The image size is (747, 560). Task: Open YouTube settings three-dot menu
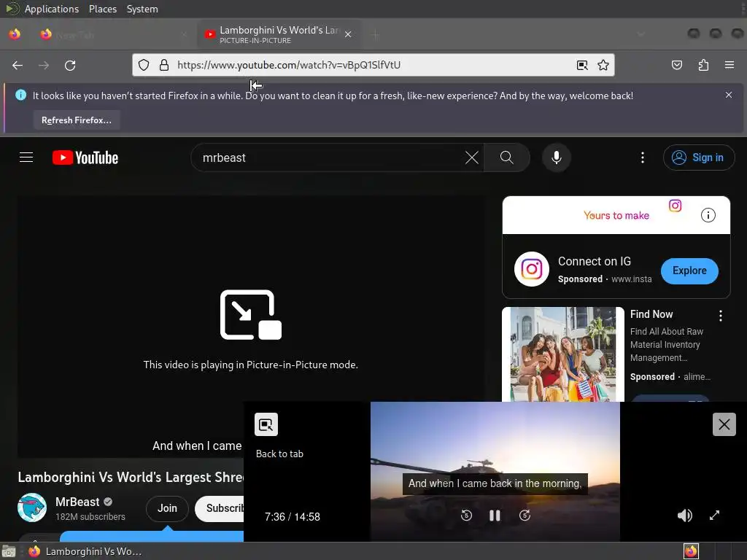pos(643,157)
